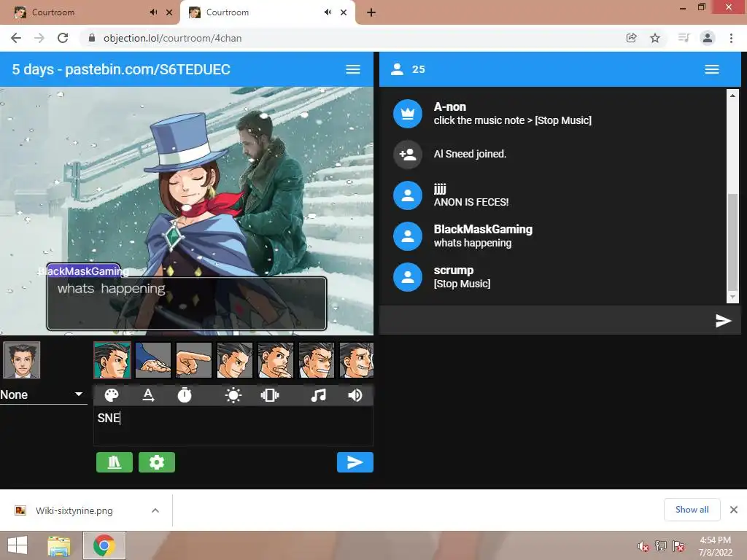Click chat scrollbar down arrow
747x560 pixels.
732,297
